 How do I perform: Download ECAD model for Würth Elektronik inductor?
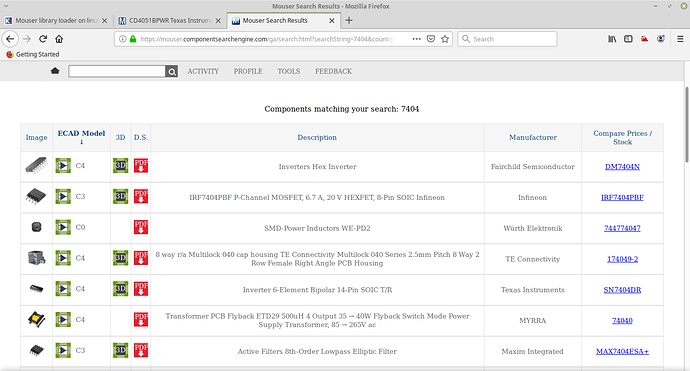coord(63,227)
